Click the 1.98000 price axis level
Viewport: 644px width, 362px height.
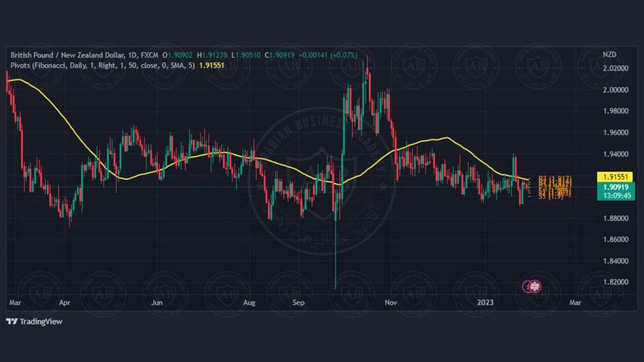[x=616, y=111]
